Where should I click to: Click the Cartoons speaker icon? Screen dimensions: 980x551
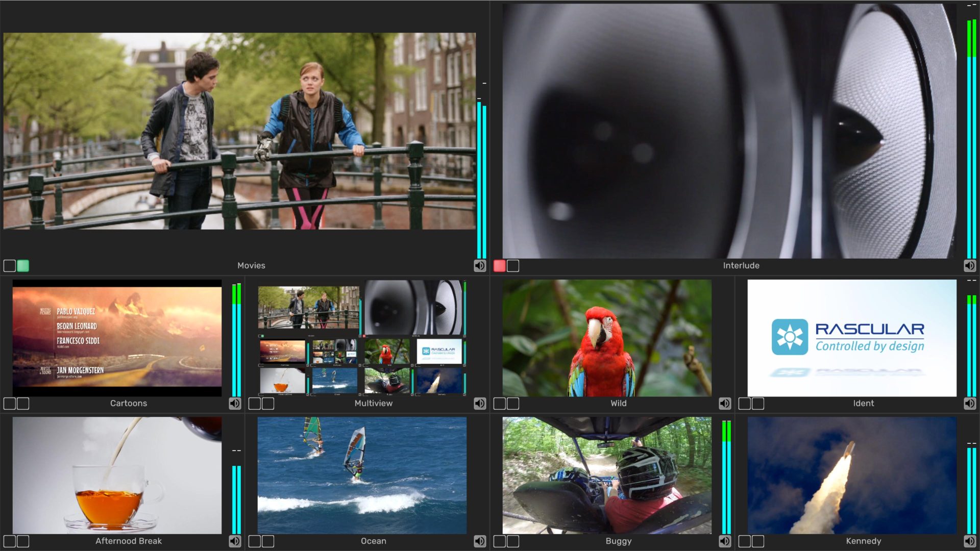point(235,404)
